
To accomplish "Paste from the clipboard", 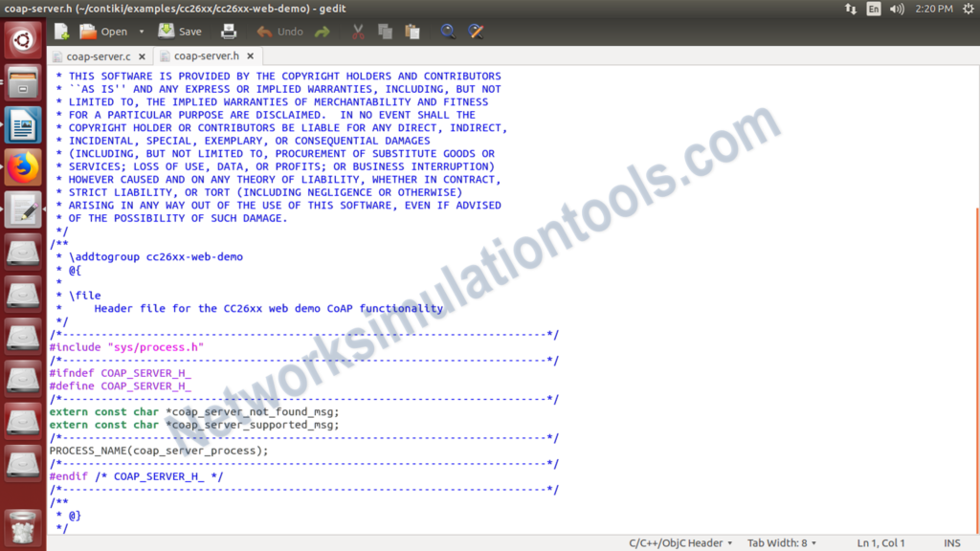I will [414, 31].
